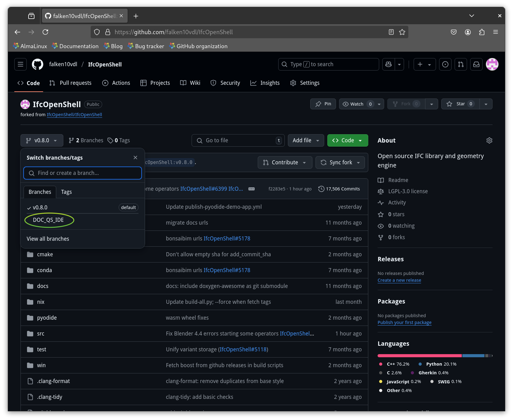Click Publish your first package link
The image size is (513, 420).
404,322
